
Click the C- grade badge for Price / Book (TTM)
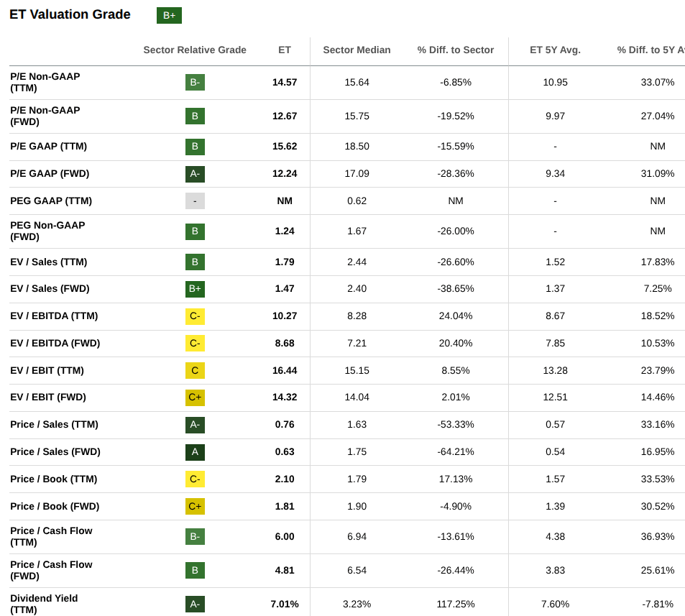tap(195, 479)
